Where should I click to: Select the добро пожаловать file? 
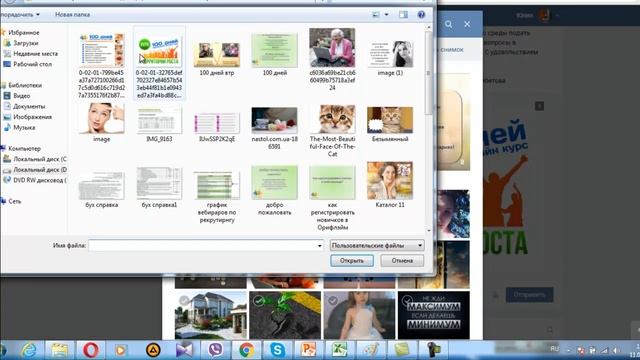coord(274,190)
